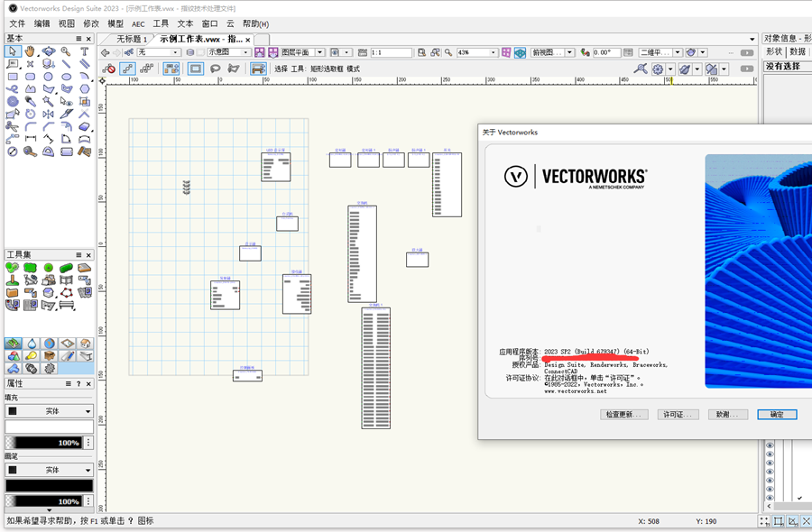This screenshot has width=812, height=532.
Task: Enable lasso marquee selection mode
Action: [x=215, y=69]
